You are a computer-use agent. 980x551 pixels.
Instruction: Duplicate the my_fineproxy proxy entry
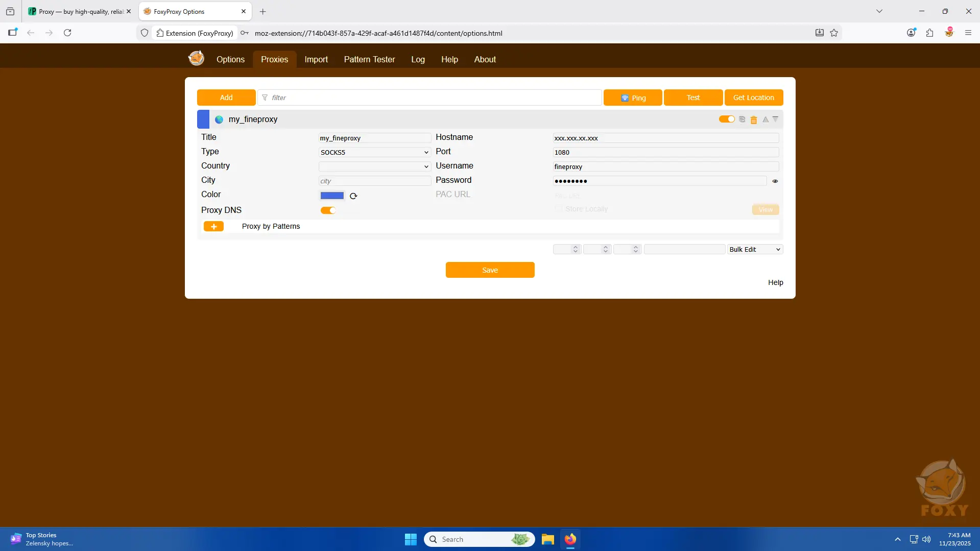tap(742, 119)
